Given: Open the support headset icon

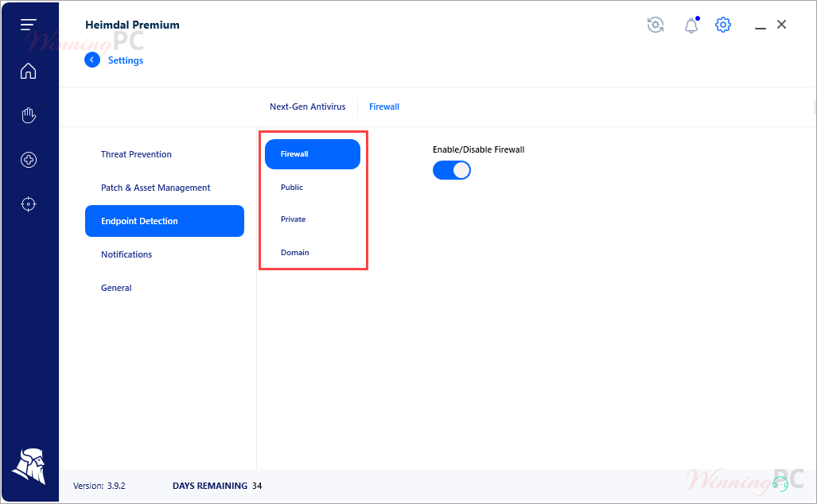Looking at the screenshot, I should 780,484.
